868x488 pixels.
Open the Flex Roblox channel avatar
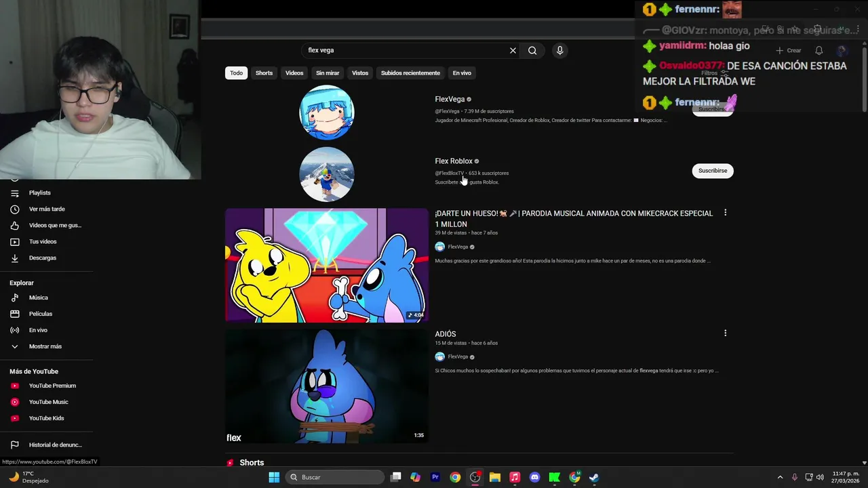coord(327,174)
